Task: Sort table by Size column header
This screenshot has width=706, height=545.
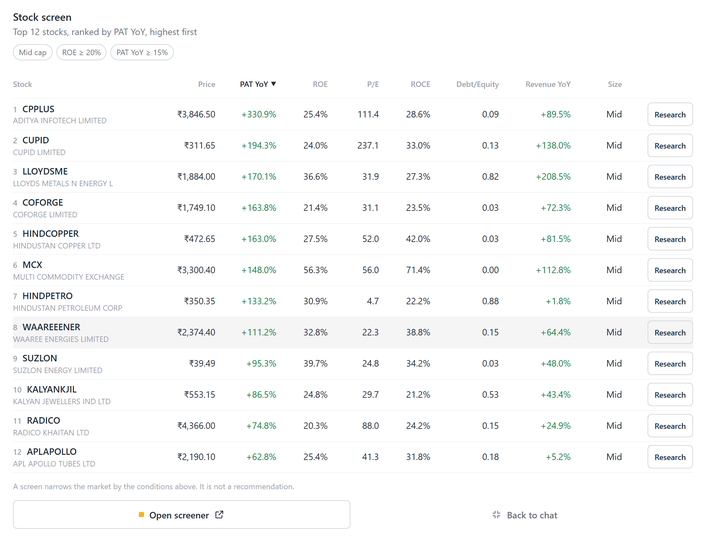Action: (615, 84)
